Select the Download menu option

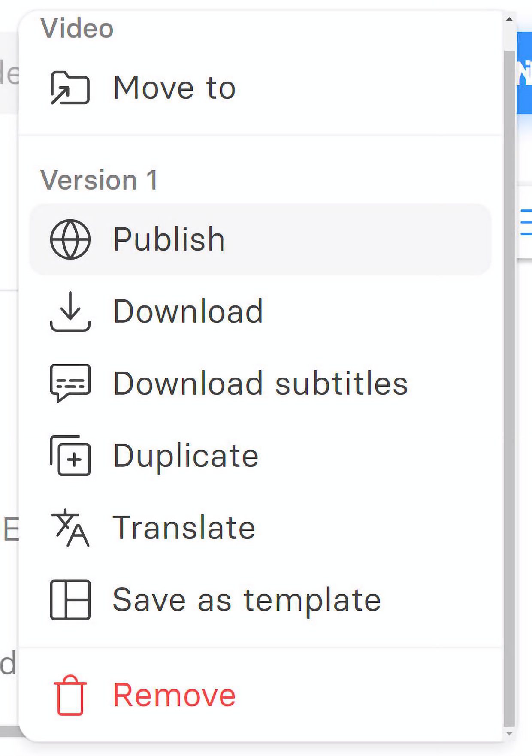(x=188, y=311)
